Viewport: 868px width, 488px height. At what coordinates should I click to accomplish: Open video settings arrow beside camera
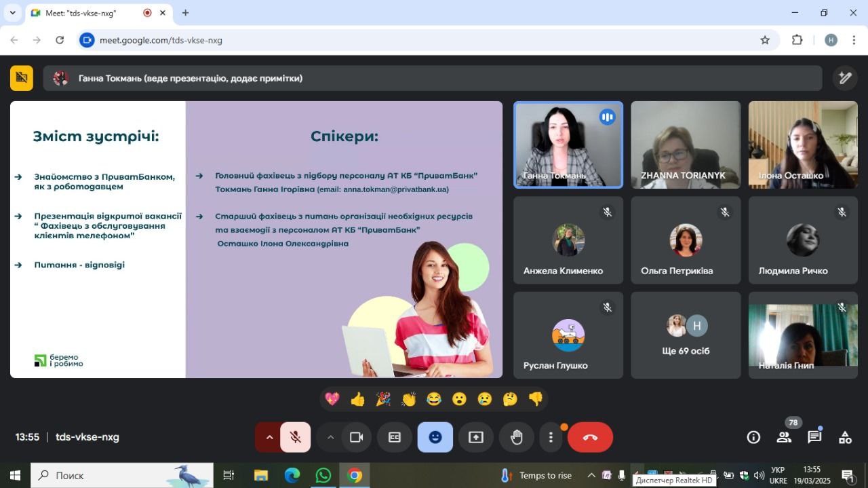pos(330,438)
